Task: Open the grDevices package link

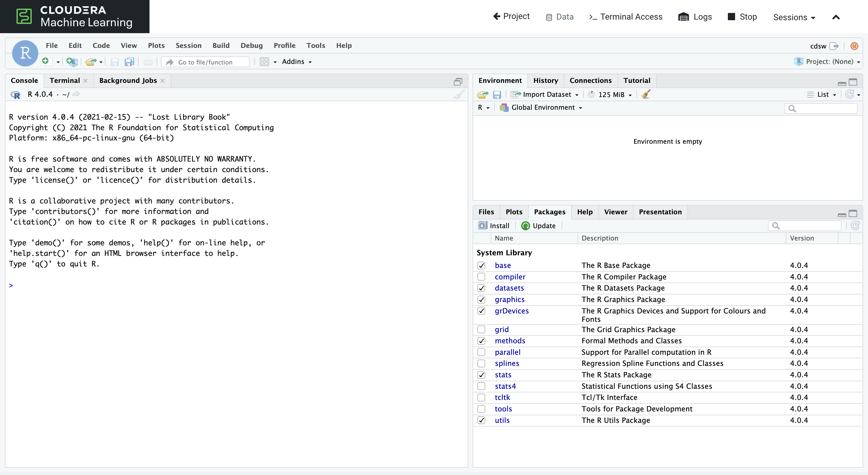Action: 511,311
